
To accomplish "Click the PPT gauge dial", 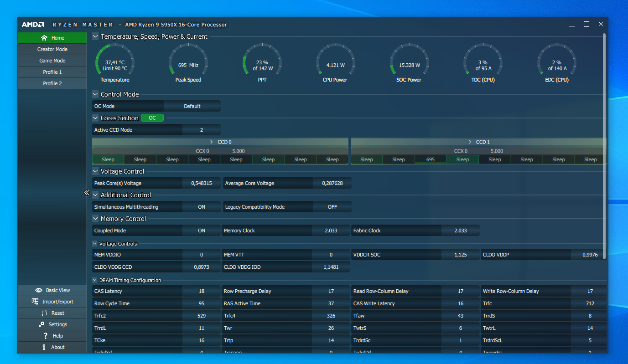I will click(x=262, y=59).
